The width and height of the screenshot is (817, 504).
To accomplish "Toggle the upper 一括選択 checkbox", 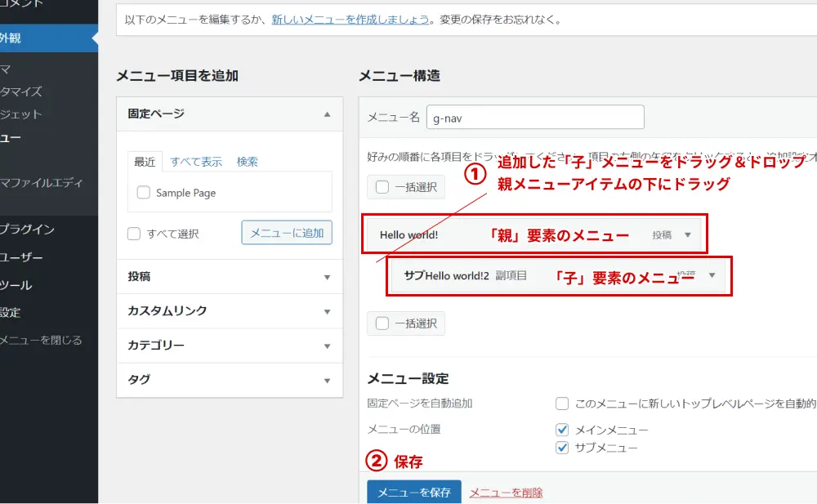I will 384,186.
